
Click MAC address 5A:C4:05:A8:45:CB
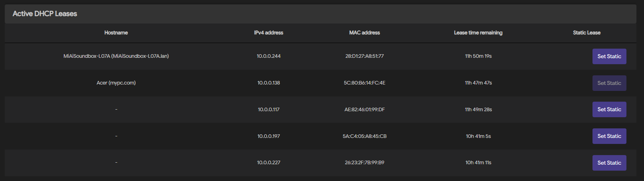365,136
